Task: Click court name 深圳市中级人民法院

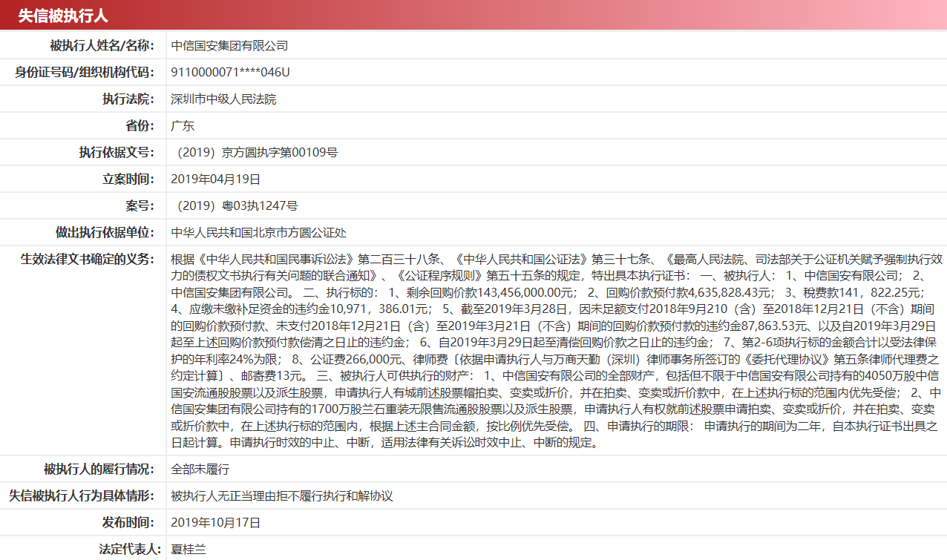Action: pyautogui.click(x=223, y=99)
